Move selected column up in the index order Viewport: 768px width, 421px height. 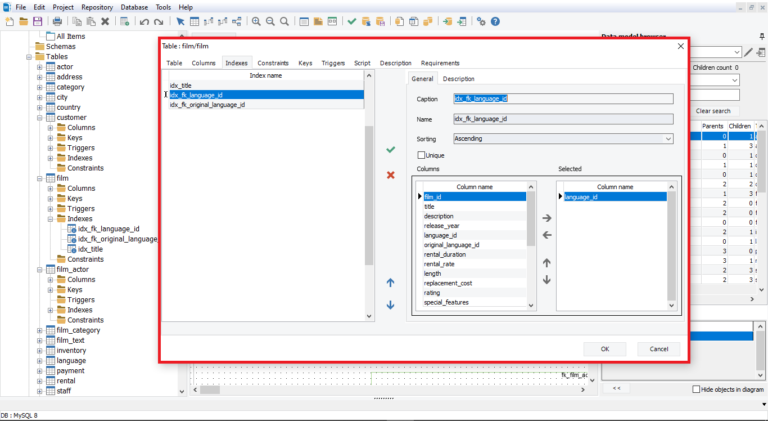tap(546, 262)
